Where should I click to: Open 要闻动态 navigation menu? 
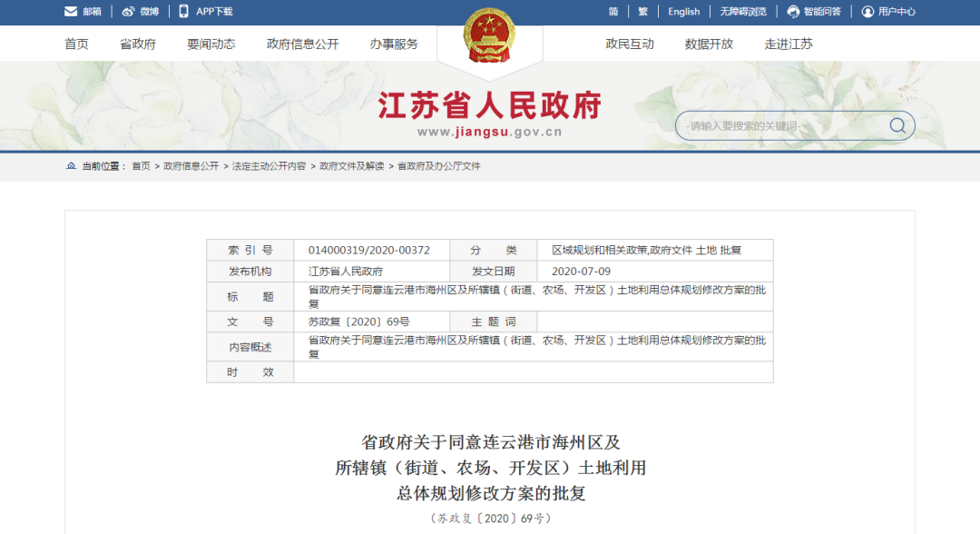[211, 44]
